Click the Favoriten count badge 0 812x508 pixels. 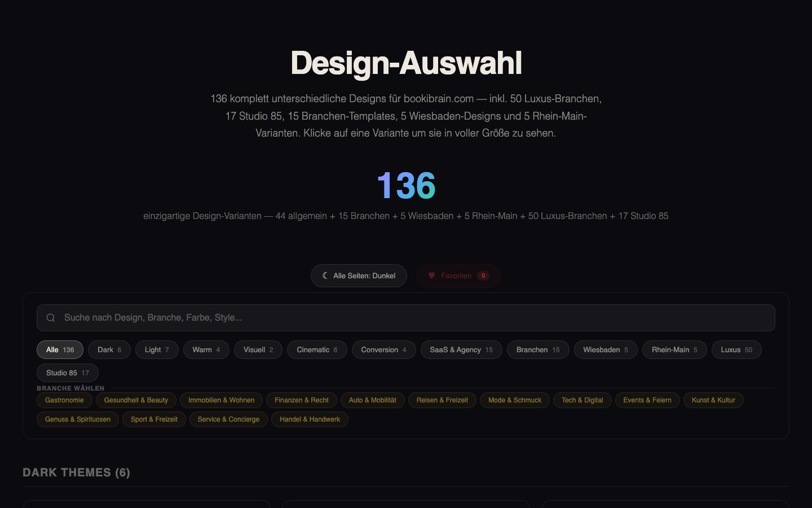pyautogui.click(x=483, y=275)
